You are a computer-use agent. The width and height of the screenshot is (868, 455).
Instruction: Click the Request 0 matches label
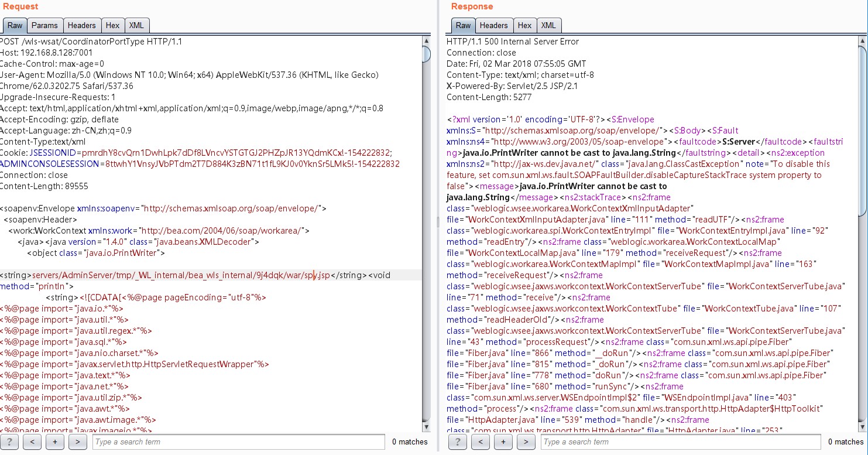pyautogui.click(x=410, y=442)
